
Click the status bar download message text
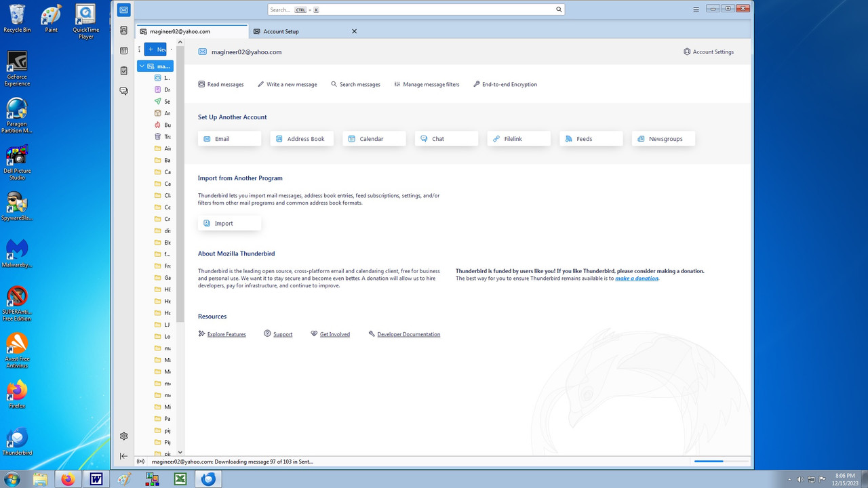[233, 462]
